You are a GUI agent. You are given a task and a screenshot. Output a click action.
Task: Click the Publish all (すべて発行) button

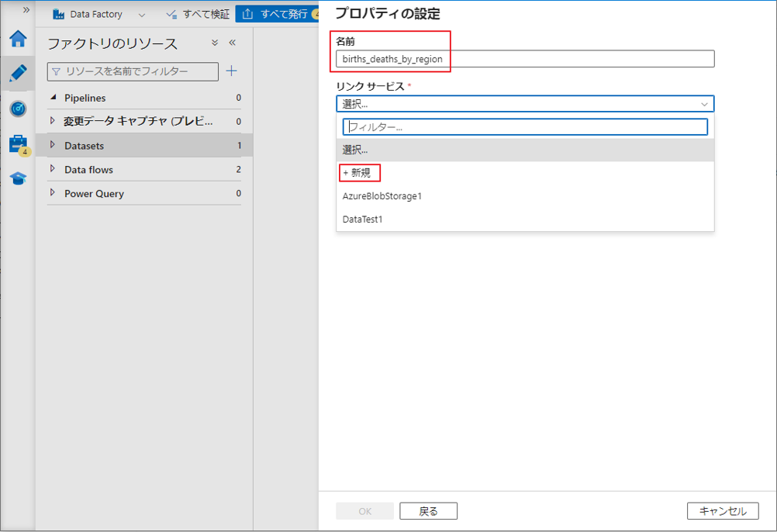(x=277, y=14)
